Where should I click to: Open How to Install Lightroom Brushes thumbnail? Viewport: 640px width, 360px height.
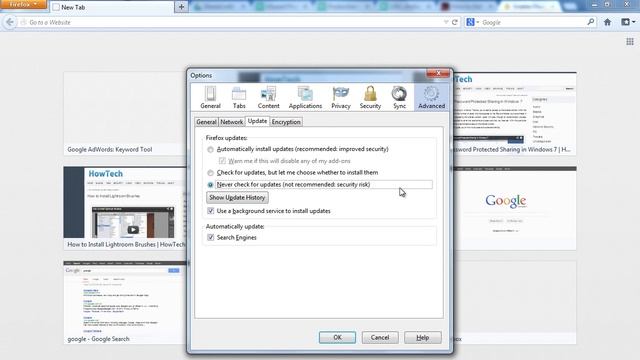[125, 208]
